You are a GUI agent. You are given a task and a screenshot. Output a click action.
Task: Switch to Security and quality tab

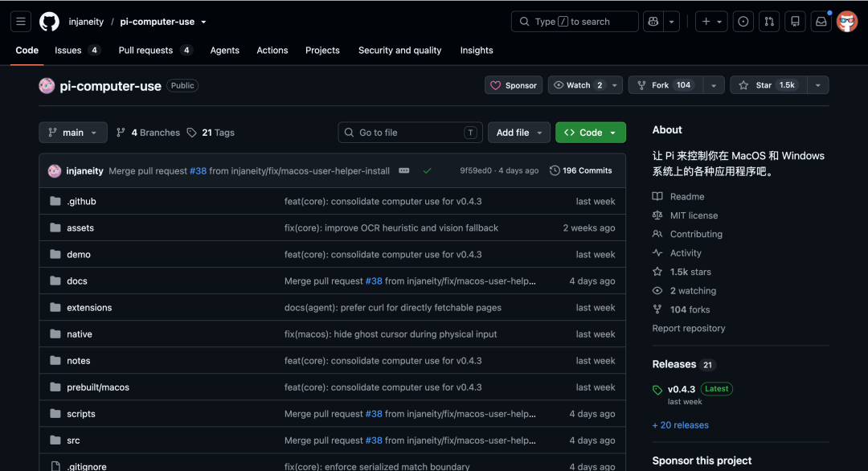click(399, 51)
